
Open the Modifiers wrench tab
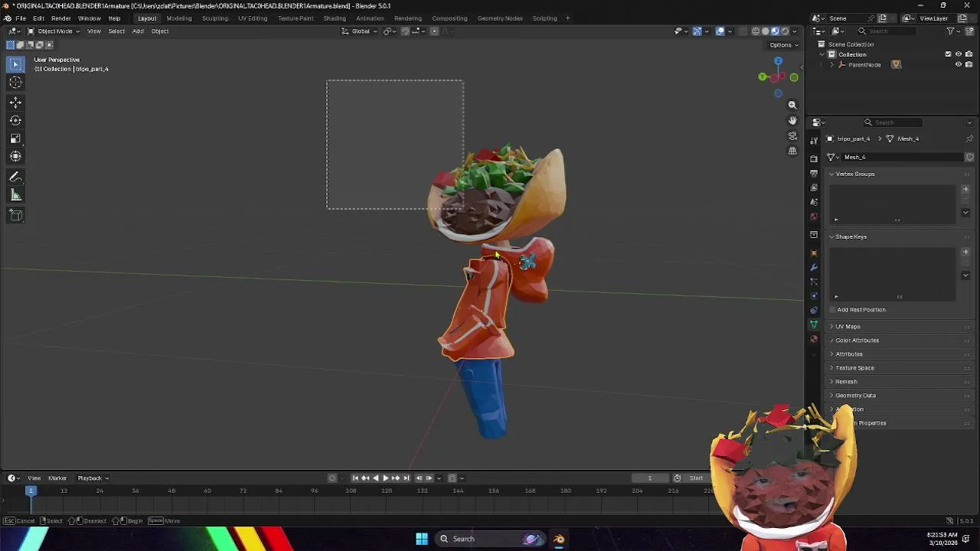click(814, 267)
